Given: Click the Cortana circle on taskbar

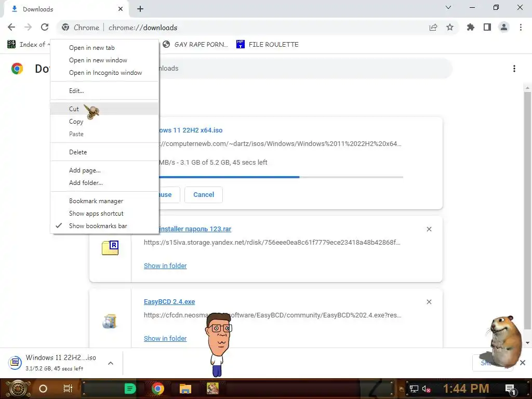Looking at the screenshot, I should 43,389.
